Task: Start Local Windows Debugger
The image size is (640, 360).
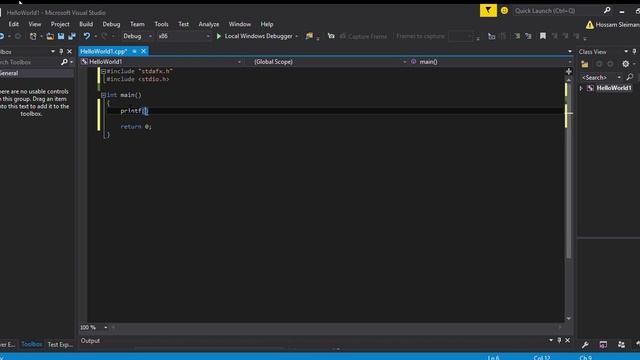Action: tap(254, 36)
